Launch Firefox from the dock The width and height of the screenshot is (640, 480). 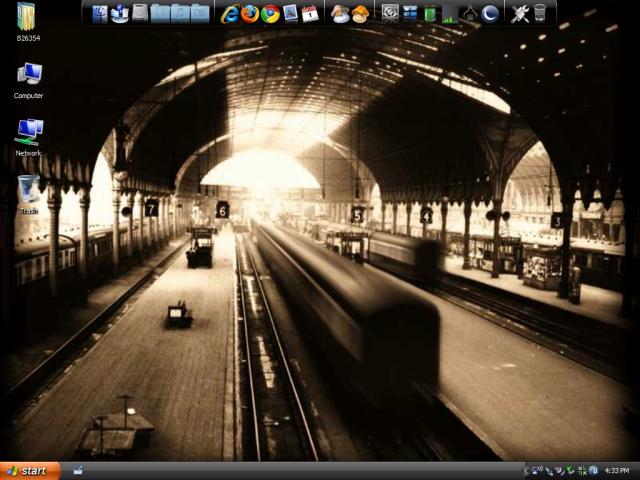(x=250, y=14)
